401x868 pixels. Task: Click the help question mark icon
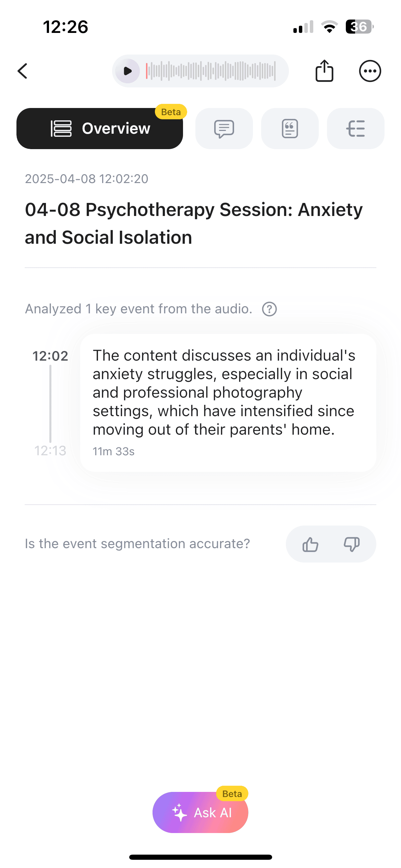(269, 309)
